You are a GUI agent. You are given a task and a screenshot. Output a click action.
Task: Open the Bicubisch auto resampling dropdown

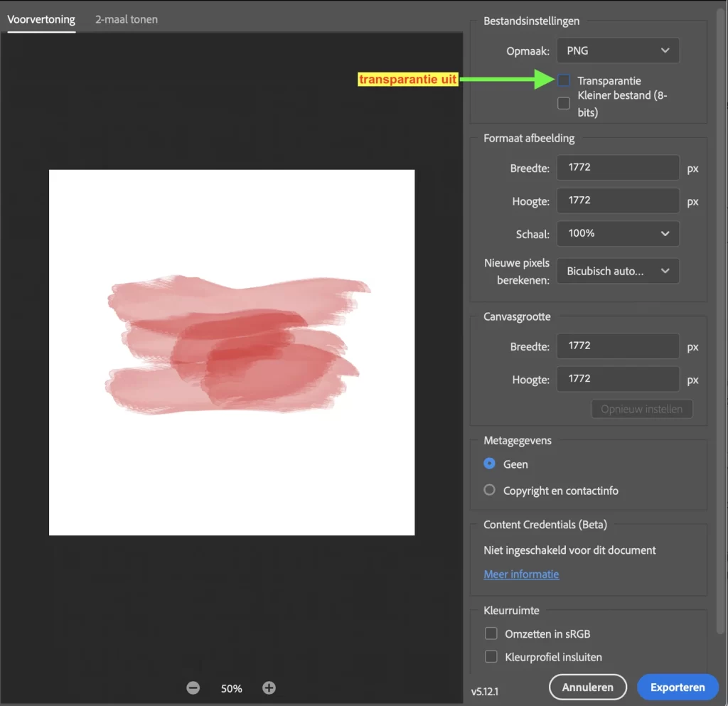click(x=618, y=271)
